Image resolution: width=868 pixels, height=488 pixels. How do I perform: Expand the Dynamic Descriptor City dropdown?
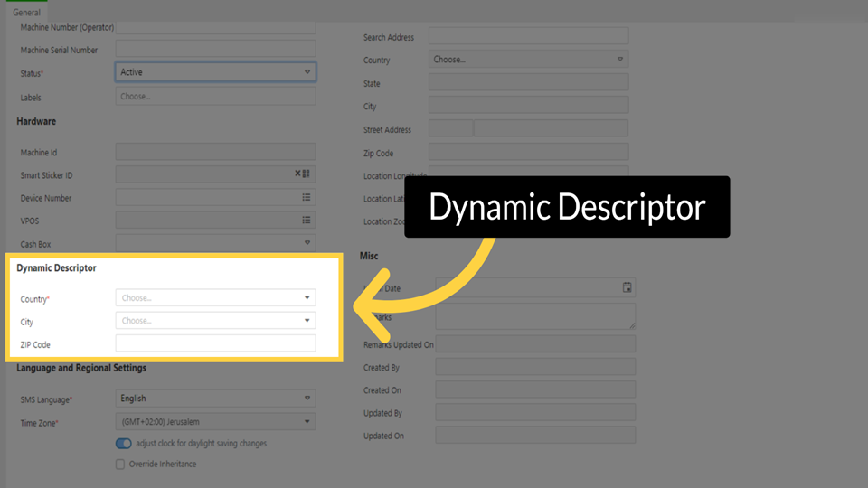pos(307,321)
